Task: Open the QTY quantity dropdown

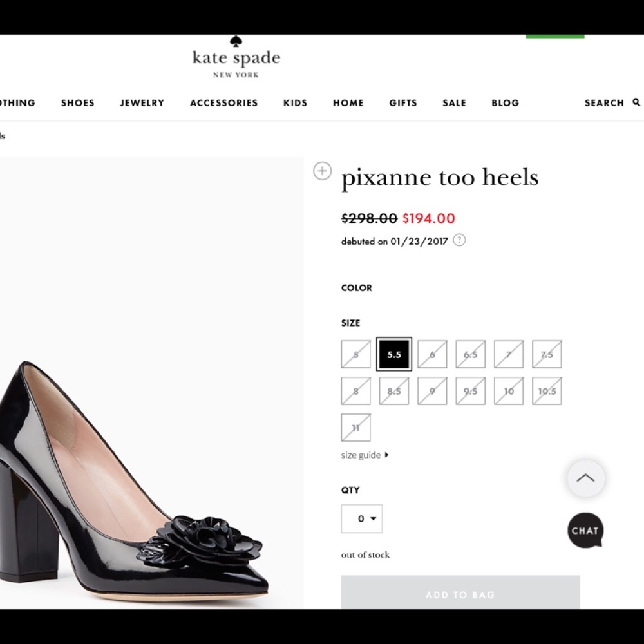Action: click(x=361, y=518)
